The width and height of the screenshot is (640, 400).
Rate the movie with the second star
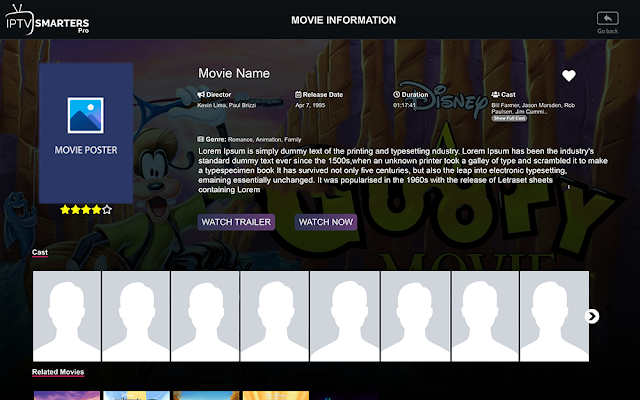click(76, 210)
